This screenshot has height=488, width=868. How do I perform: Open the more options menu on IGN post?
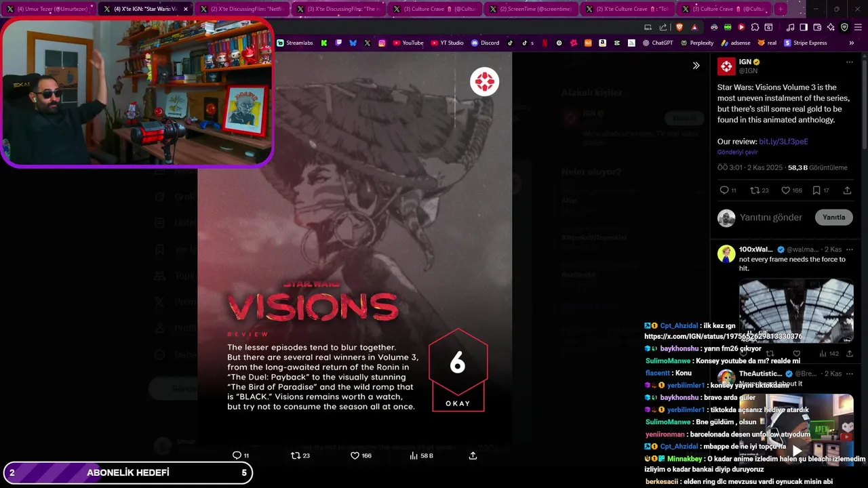click(849, 62)
